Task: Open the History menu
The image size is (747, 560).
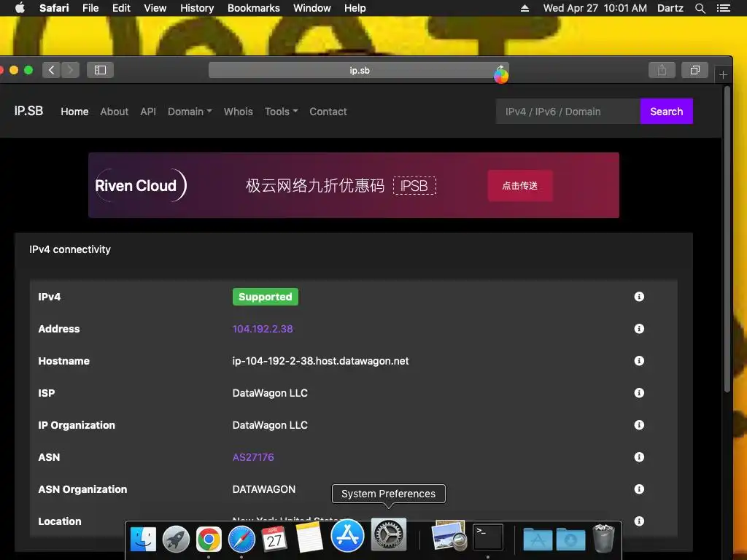Action: pyautogui.click(x=197, y=8)
